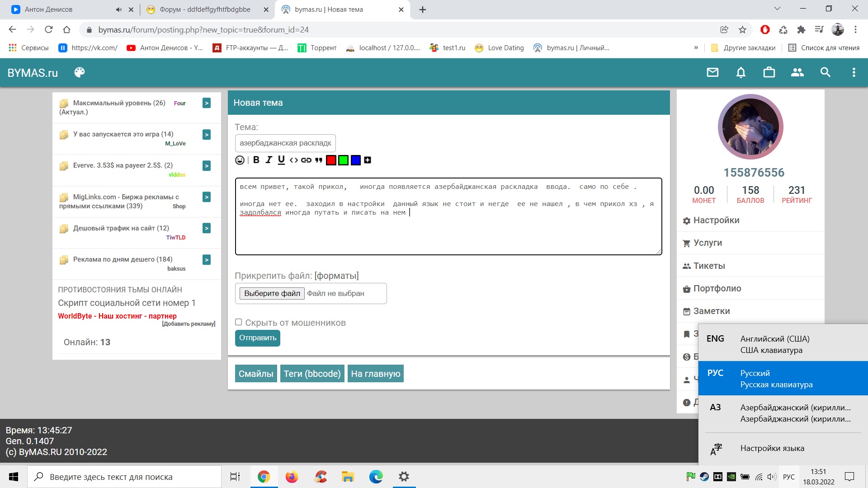Pick the red color swatch
The width and height of the screenshot is (868, 488).
tap(331, 160)
